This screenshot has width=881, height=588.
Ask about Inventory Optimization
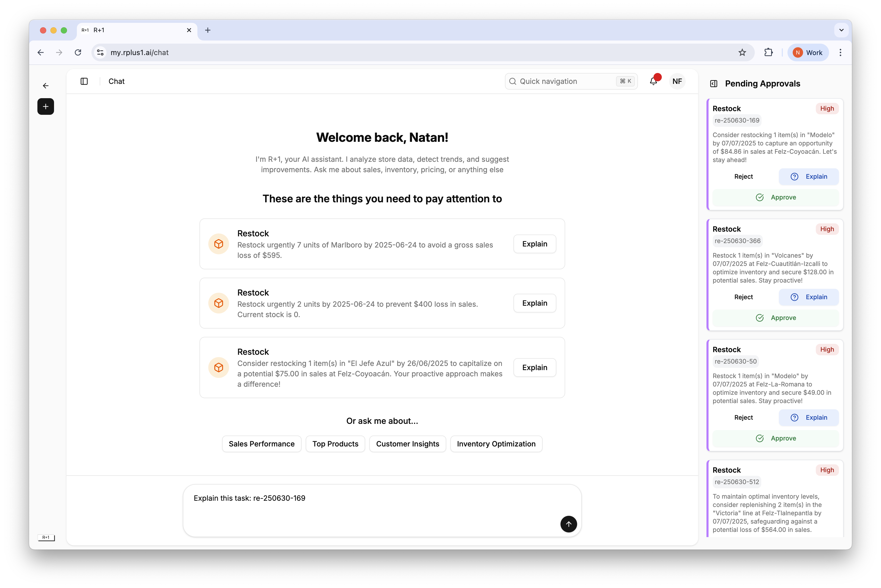496,444
